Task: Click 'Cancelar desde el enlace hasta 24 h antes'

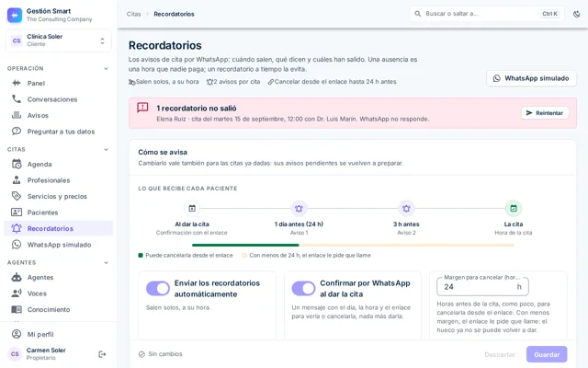Action: (335, 82)
